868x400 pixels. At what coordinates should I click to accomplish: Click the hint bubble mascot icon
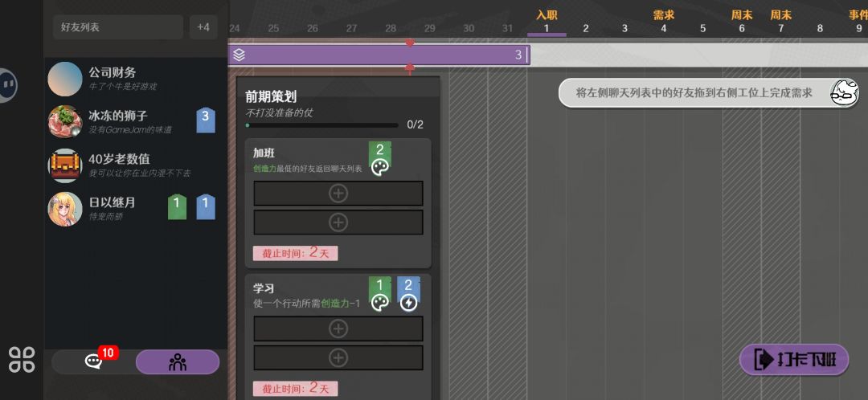coord(844,93)
